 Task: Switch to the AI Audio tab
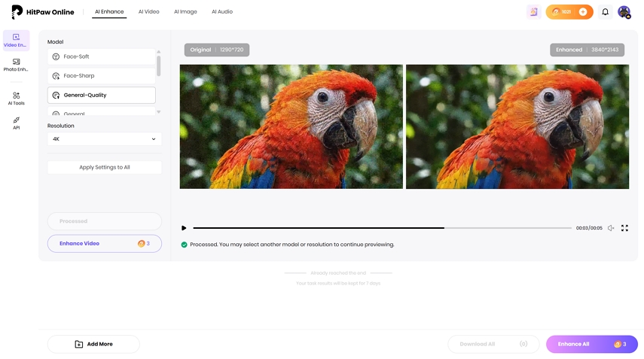tap(222, 12)
